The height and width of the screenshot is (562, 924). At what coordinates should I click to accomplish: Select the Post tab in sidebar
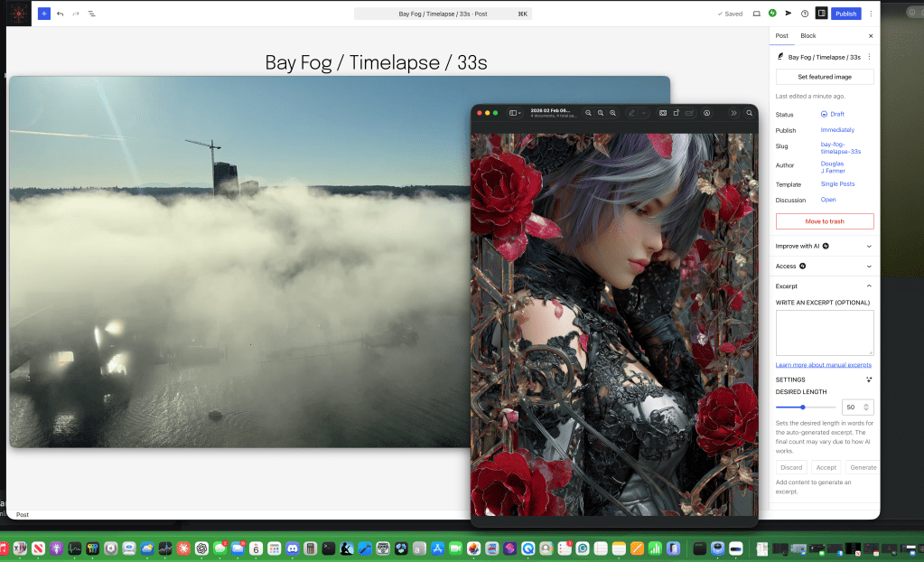782,36
